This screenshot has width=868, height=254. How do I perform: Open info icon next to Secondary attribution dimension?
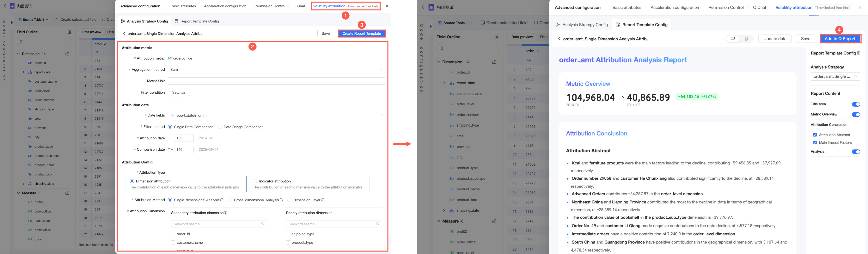click(x=226, y=213)
